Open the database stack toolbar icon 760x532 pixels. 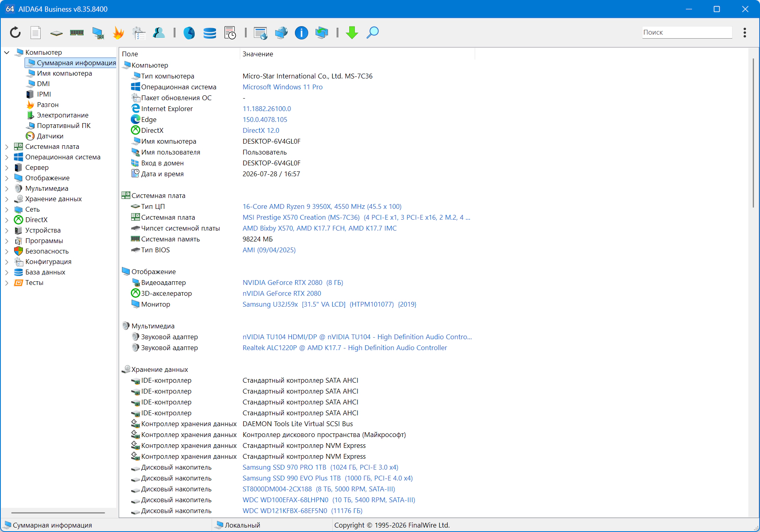[x=210, y=33]
